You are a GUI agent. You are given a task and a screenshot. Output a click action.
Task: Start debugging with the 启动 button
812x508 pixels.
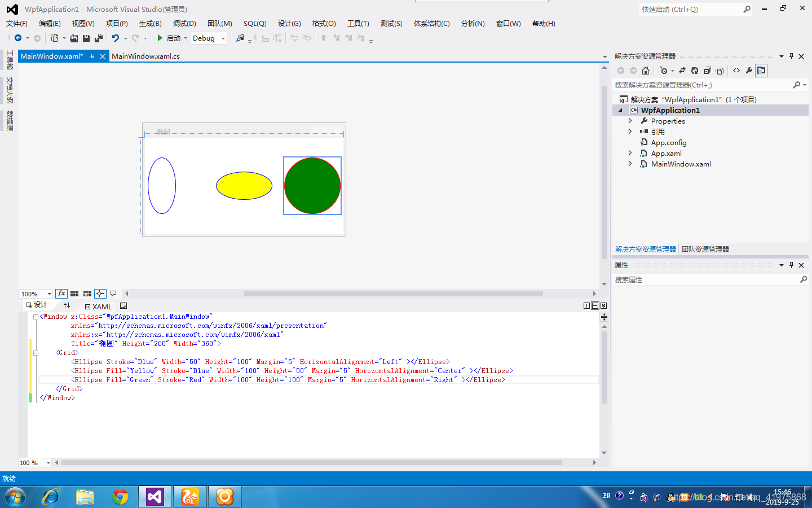pos(172,38)
